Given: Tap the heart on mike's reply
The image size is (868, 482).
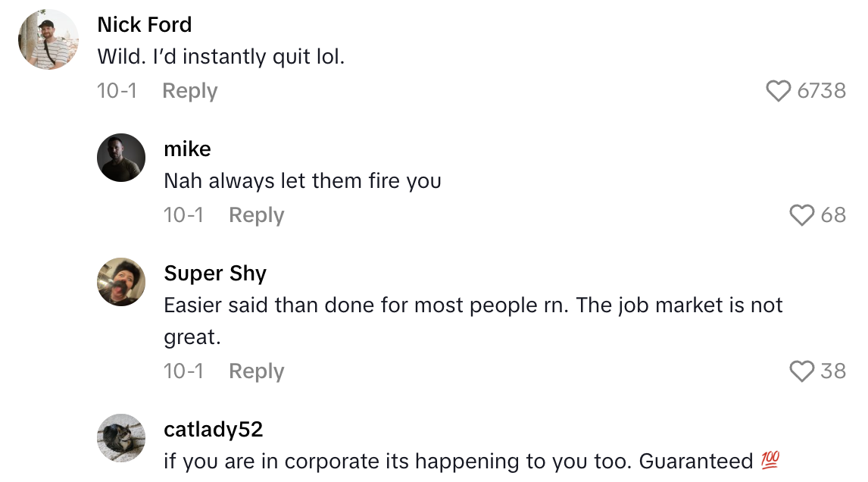Looking at the screenshot, I should [802, 215].
